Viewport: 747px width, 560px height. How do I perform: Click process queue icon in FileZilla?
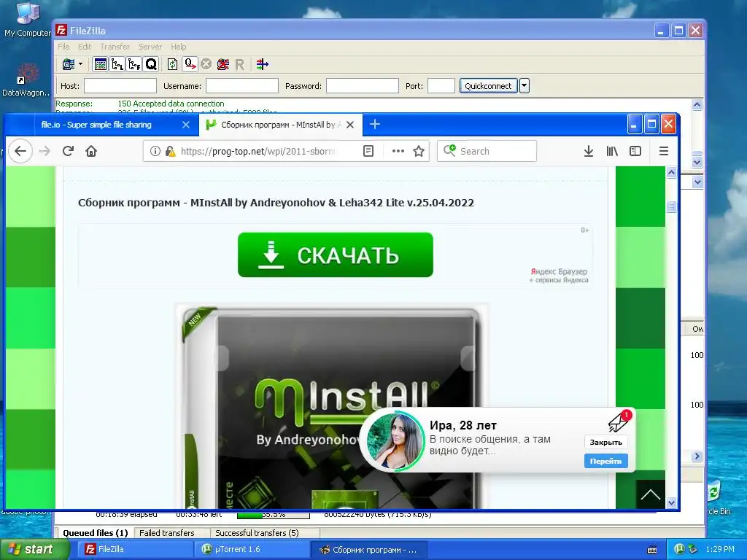point(190,64)
